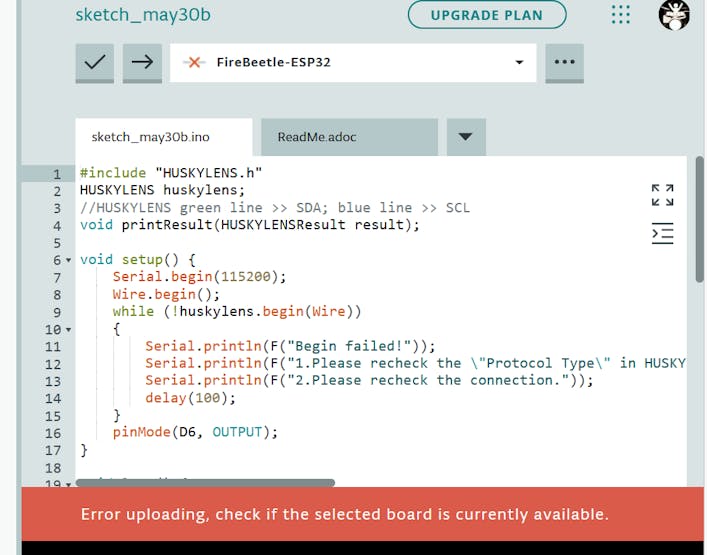
Task: Collapse the while block at line 10
Action: [x=69, y=329]
